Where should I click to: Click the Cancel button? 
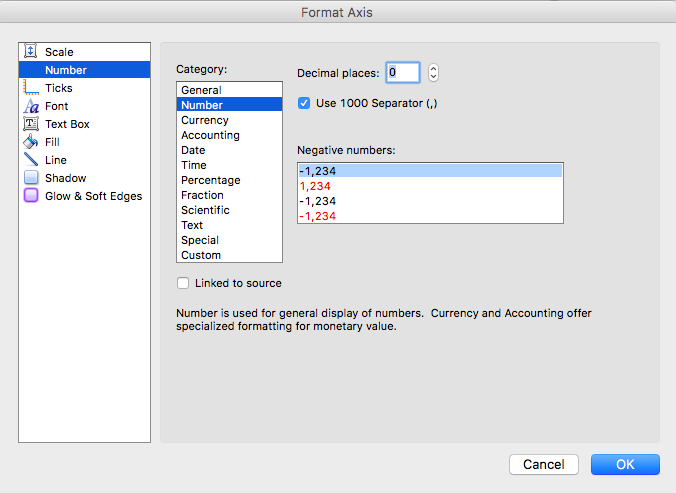click(544, 464)
